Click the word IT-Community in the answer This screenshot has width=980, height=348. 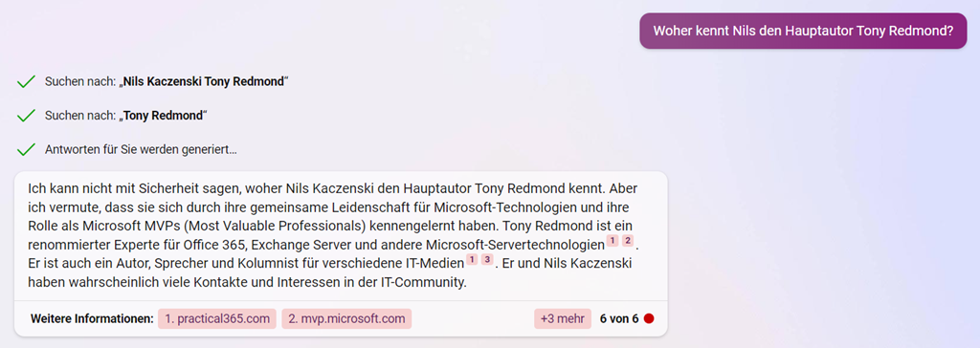[x=422, y=282]
